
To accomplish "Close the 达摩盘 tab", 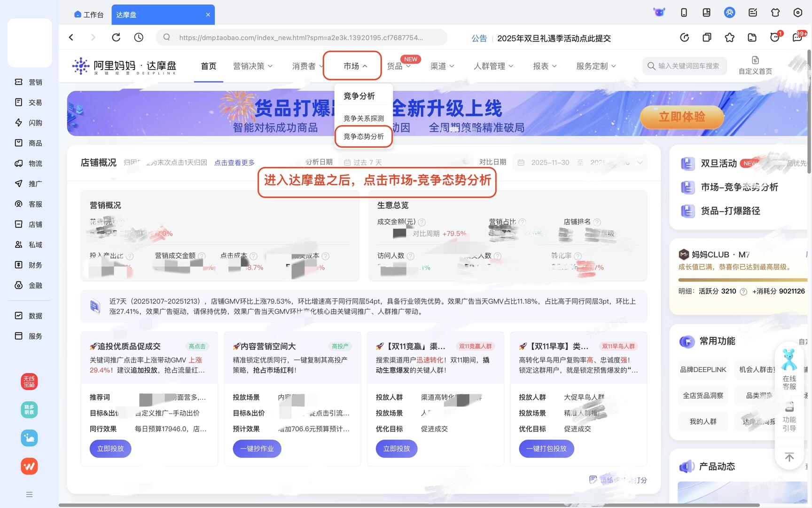I will (208, 15).
